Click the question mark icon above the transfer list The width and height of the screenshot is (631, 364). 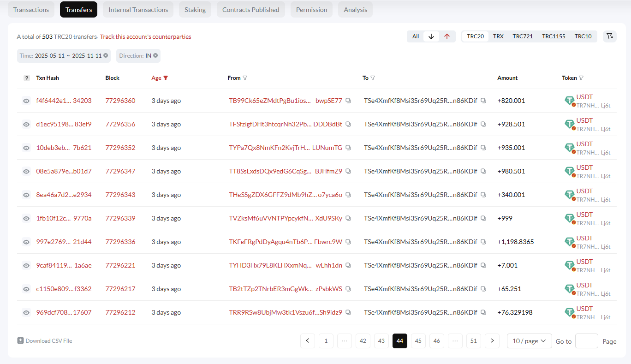click(x=26, y=78)
